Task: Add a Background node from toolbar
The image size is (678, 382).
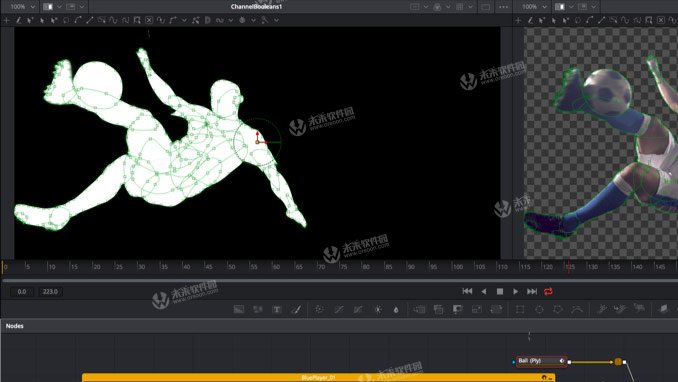Action: [239, 309]
